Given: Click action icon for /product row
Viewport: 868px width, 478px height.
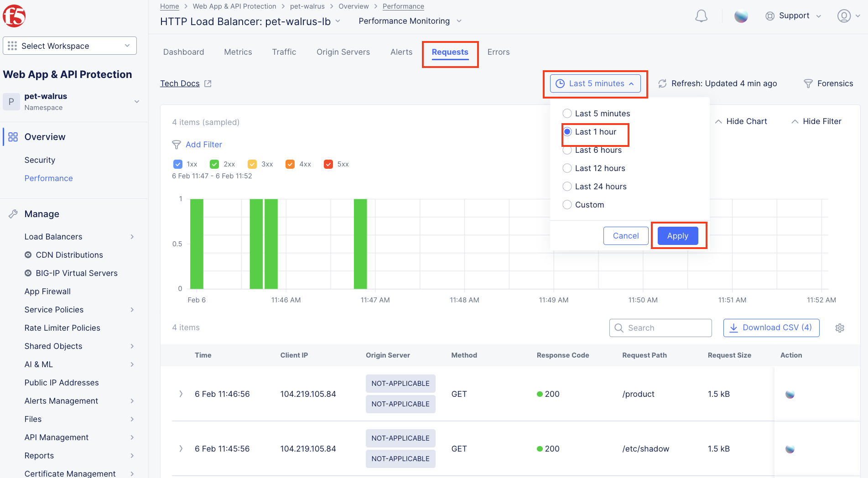Looking at the screenshot, I should (x=790, y=394).
